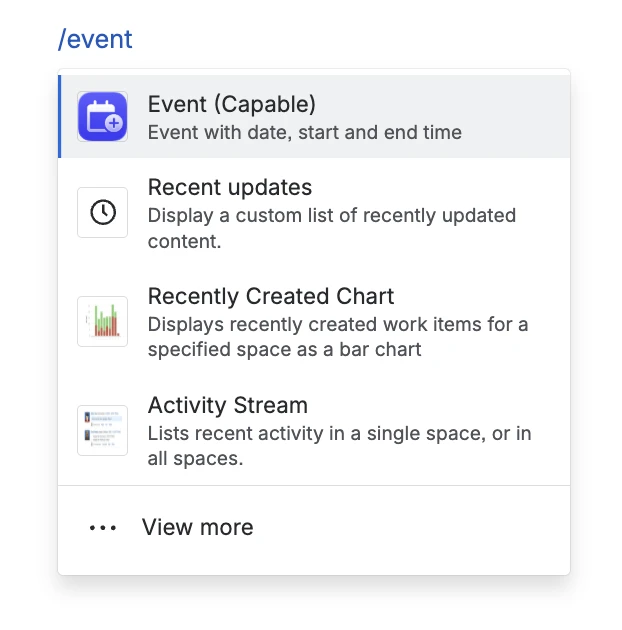Viewport: 622px width, 630px height.
Task: Click the /event slash command text
Action: 95,40
